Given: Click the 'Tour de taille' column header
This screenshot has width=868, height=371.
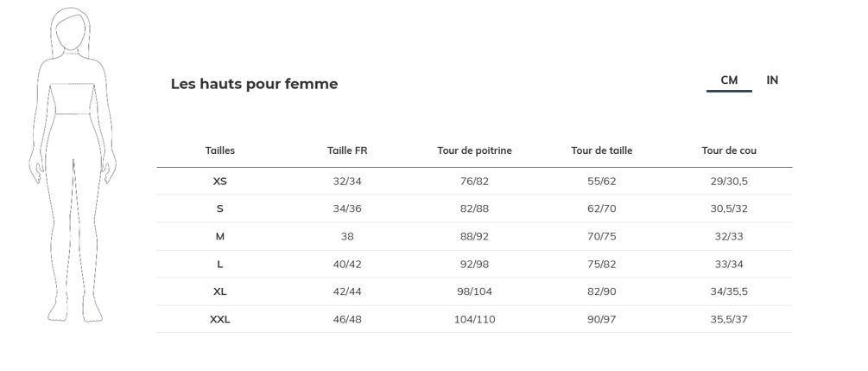Looking at the screenshot, I should 601,150.
